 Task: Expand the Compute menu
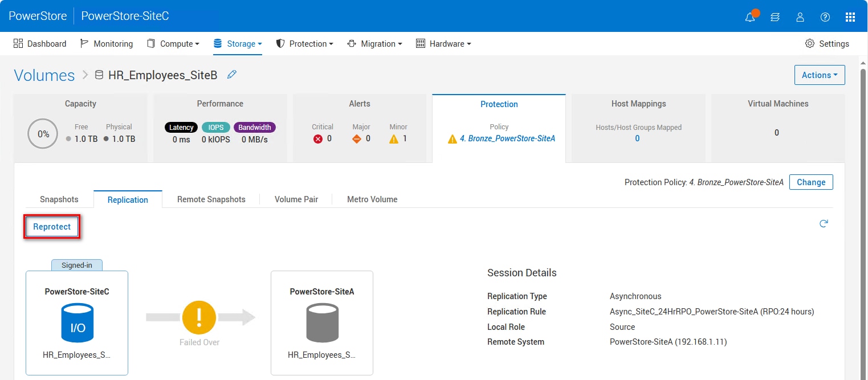pyautogui.click(x=173, y=44)
